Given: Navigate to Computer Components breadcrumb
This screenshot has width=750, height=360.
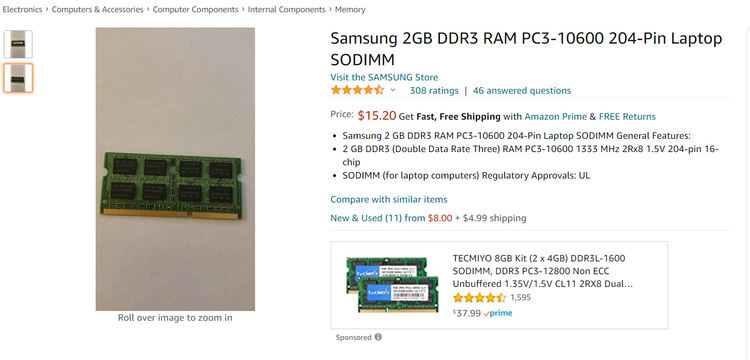Looking at the screenshot, I should (x=196, y=9).
